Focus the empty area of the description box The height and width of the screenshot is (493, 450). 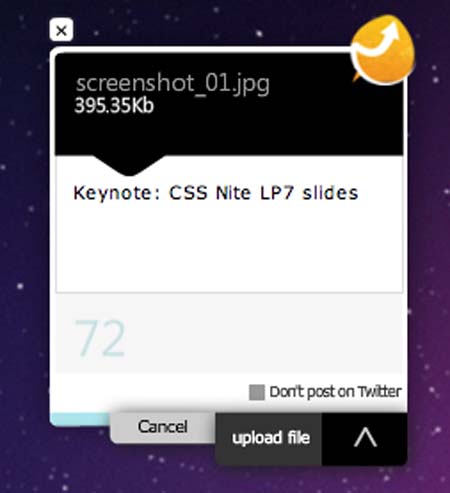tap(229, 250)
